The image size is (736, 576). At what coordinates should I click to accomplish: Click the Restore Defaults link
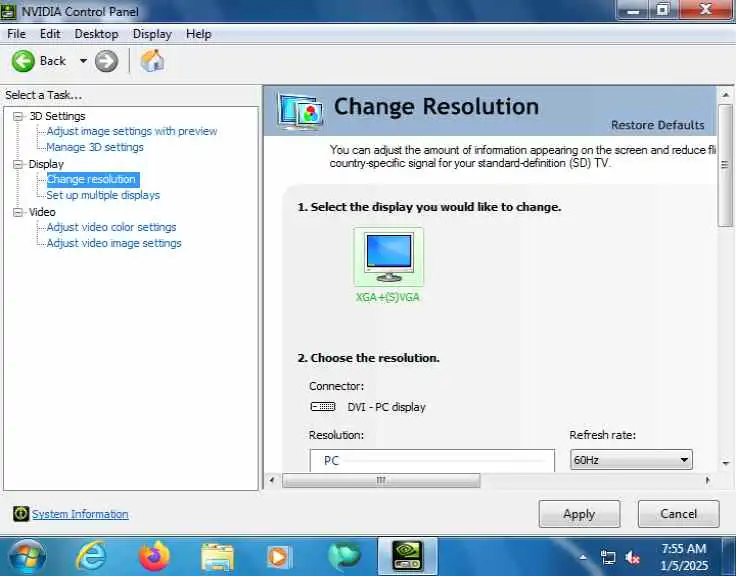coord(658,125)
